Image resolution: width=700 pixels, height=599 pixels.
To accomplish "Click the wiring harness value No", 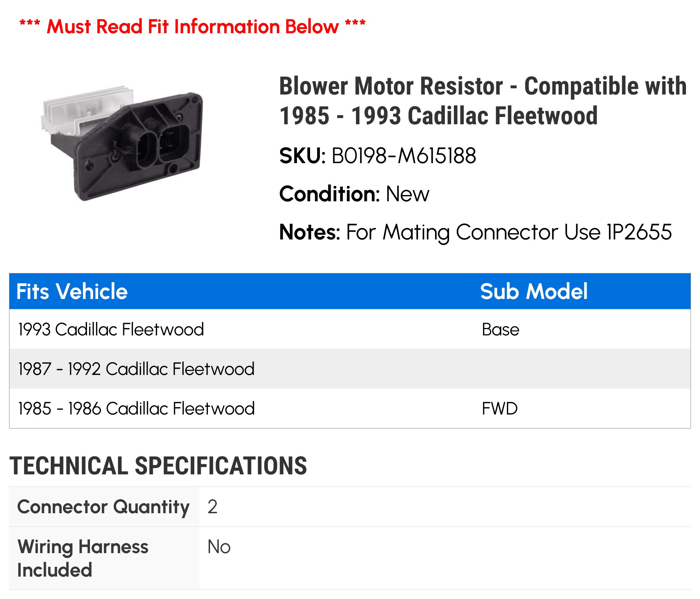I will pyautogui.click(x=219, y=546).
